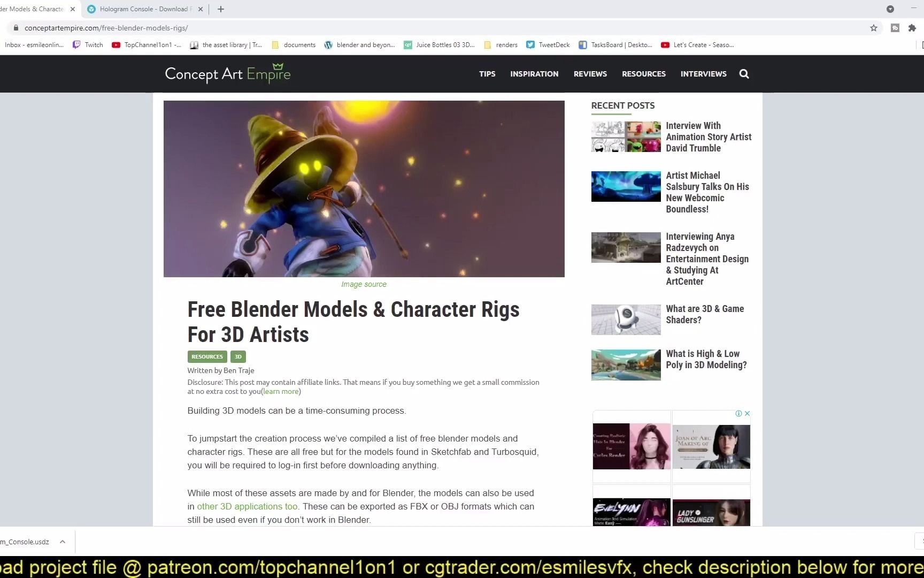Navigate to the INTERVIEWS section
This screenshot has height=578, width=924.
pos(703,74)
